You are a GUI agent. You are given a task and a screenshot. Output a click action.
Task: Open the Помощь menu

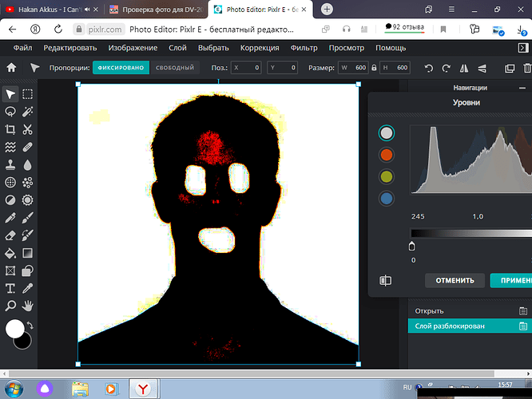pyautogui.click(x=391, y=48)
